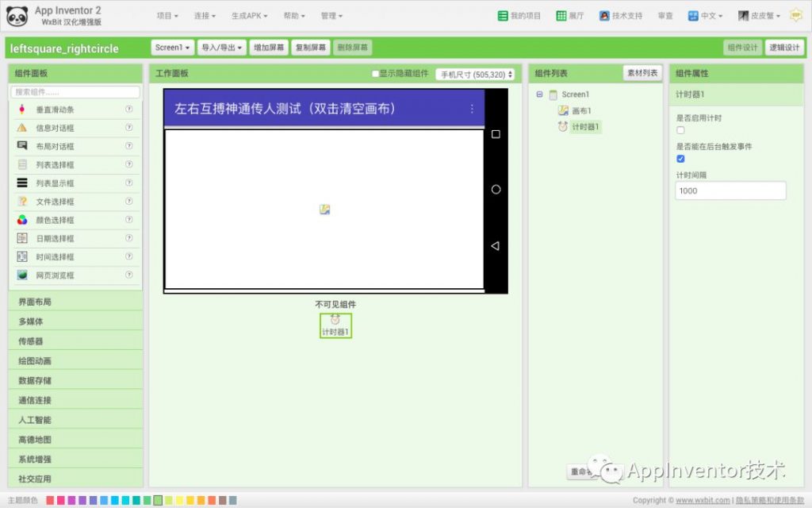
Task: Open the Screen1 screen selector dropdown
Action: (171, 47)
